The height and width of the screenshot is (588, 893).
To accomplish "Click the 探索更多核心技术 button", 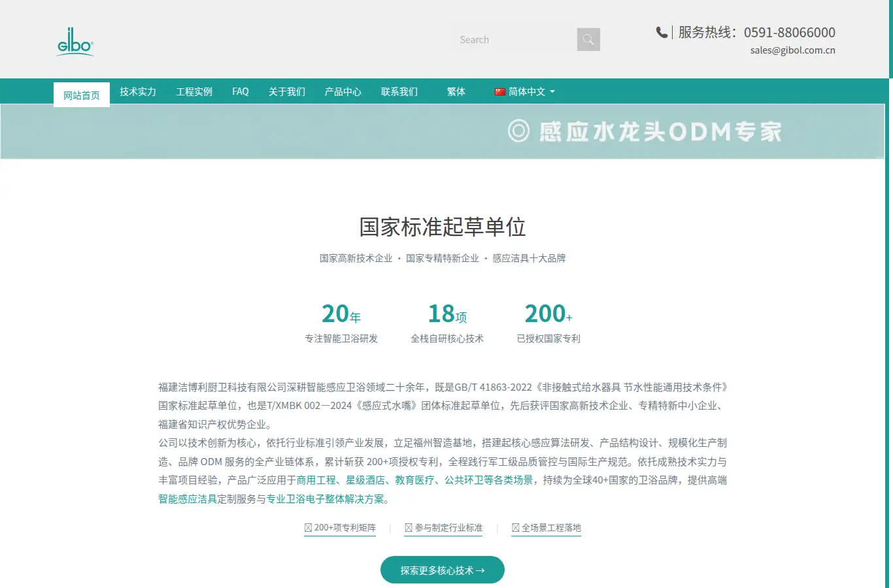I will pyautogui.click(x=443, y=570).
